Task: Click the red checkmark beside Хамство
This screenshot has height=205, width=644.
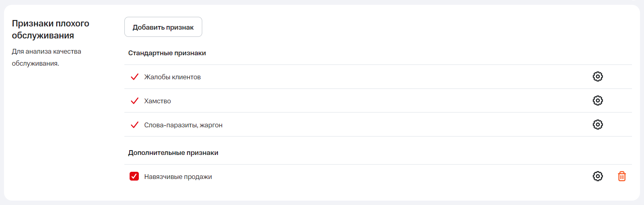Action: (134, 101)
